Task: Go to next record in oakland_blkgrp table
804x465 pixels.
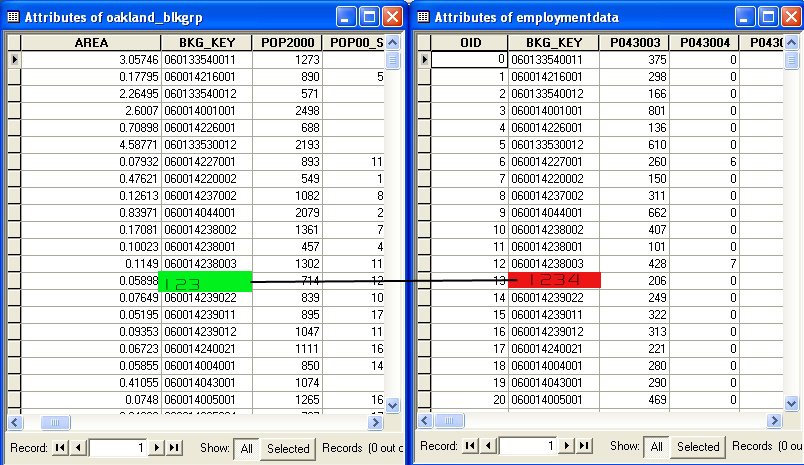Action: point(157,448)
